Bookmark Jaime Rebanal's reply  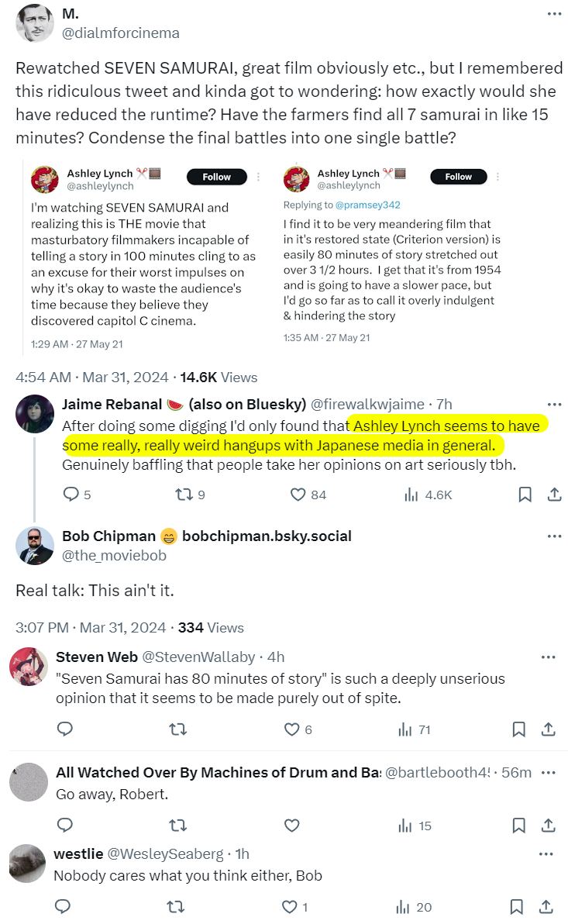coord(525,495)
